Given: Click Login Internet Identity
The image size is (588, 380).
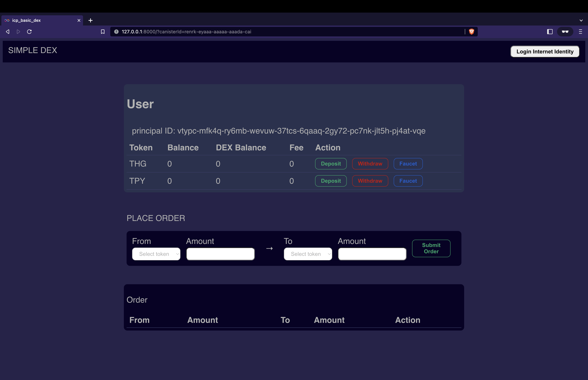Looking at the screenshot, I should point(545,51).
